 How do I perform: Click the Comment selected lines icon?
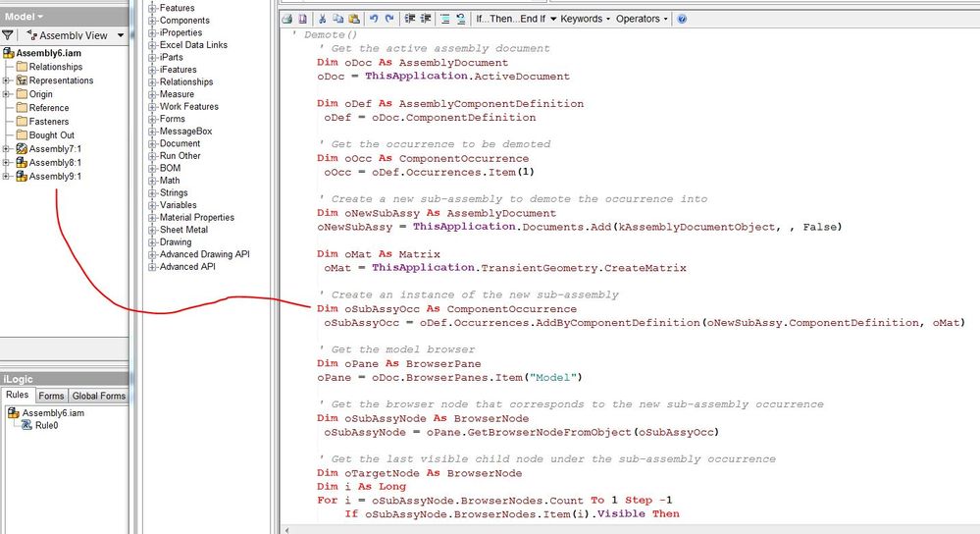click(445, 19)
